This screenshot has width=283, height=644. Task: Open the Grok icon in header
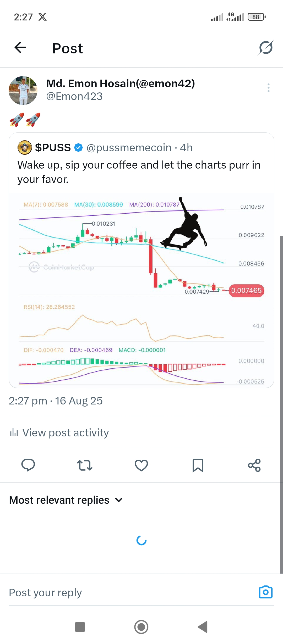coord(266,48)
